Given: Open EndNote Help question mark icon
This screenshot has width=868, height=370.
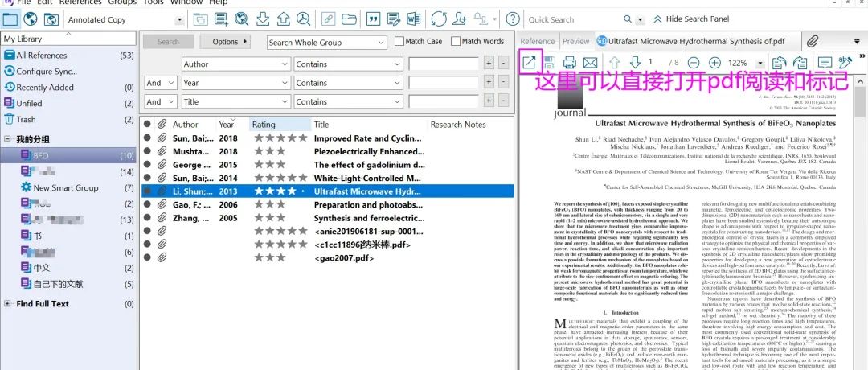Looking at the screenshot, I should click(513, 19).
